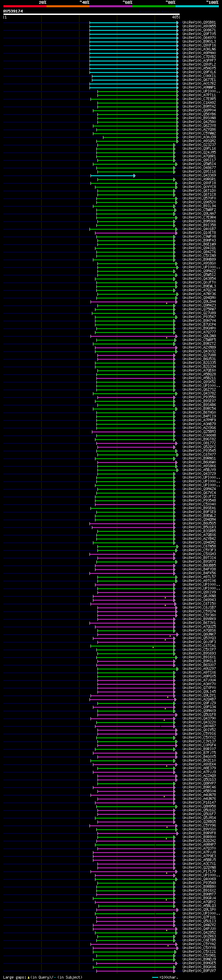Click label UniRef100_A9SQM2
This screenshot has width=222, height=980.
[x=199, y=141]
